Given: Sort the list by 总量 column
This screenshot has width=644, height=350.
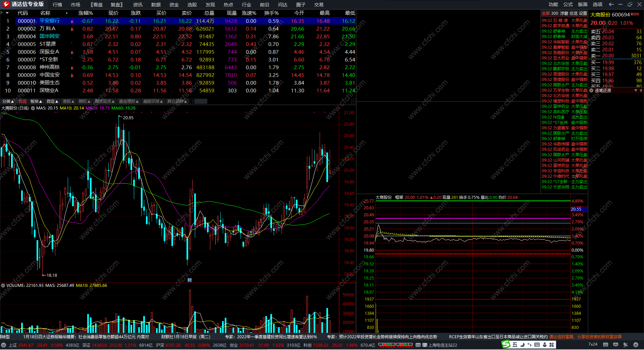Looking at the screenshot, I should pyautogui.click(x=209, y=13).
